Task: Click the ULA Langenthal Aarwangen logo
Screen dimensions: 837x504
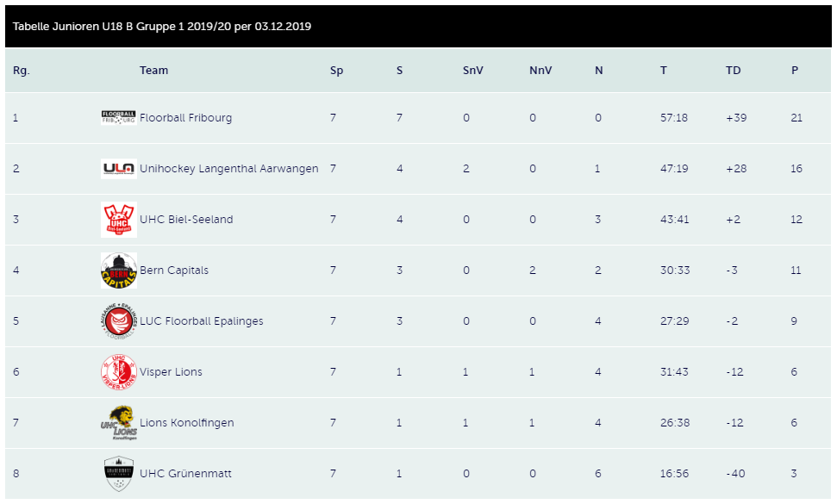Action: 118,169
